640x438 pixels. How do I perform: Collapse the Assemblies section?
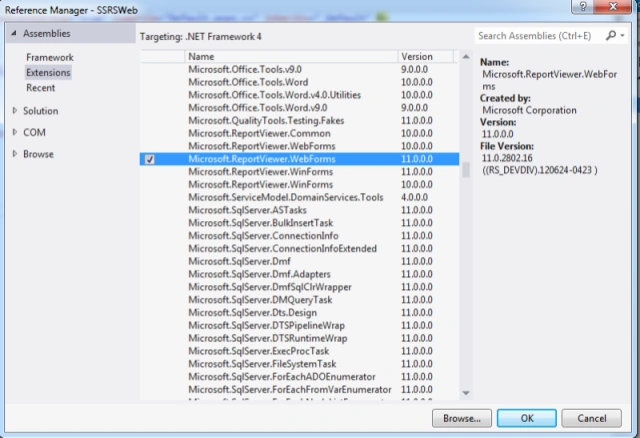pyautogui.click(x=14, y=33)
